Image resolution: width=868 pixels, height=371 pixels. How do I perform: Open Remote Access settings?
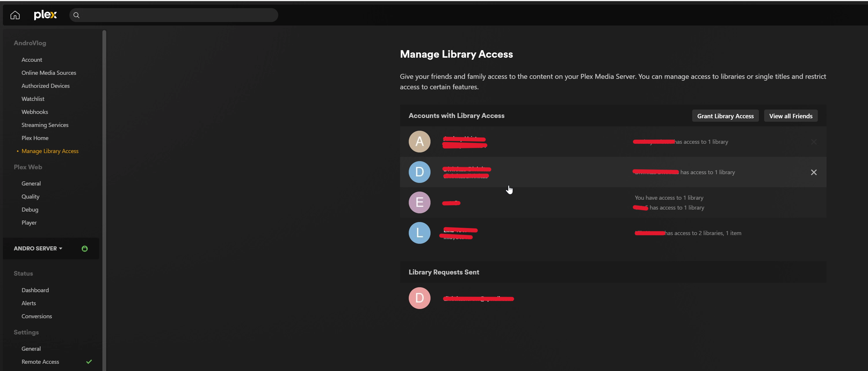click(x=40, y=361)
